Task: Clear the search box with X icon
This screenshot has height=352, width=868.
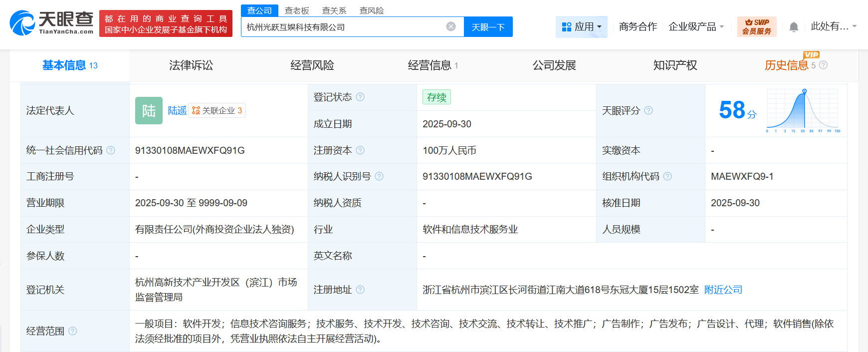Action: pyautogui.click(x=451, y=26)
